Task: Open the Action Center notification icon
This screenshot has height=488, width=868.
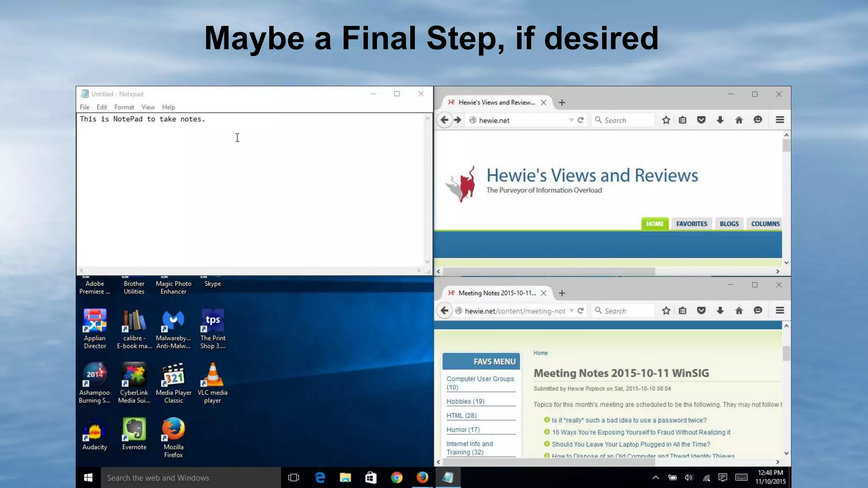Action: click(x=723, y=477)
